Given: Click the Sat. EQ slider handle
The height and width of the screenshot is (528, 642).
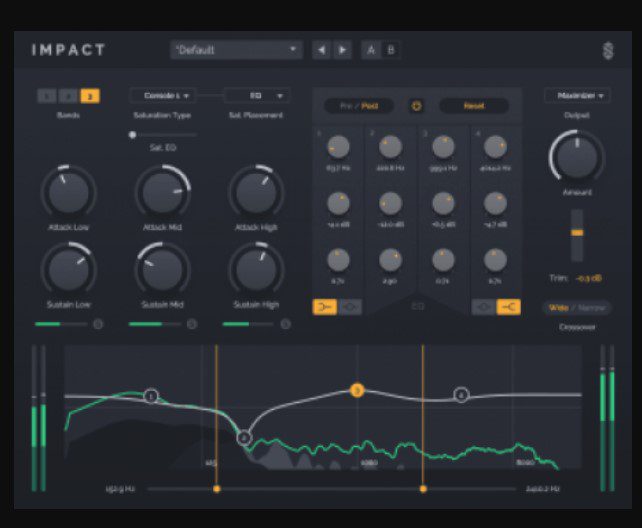Looking at the screenshot, I should [x=132, y=135].
